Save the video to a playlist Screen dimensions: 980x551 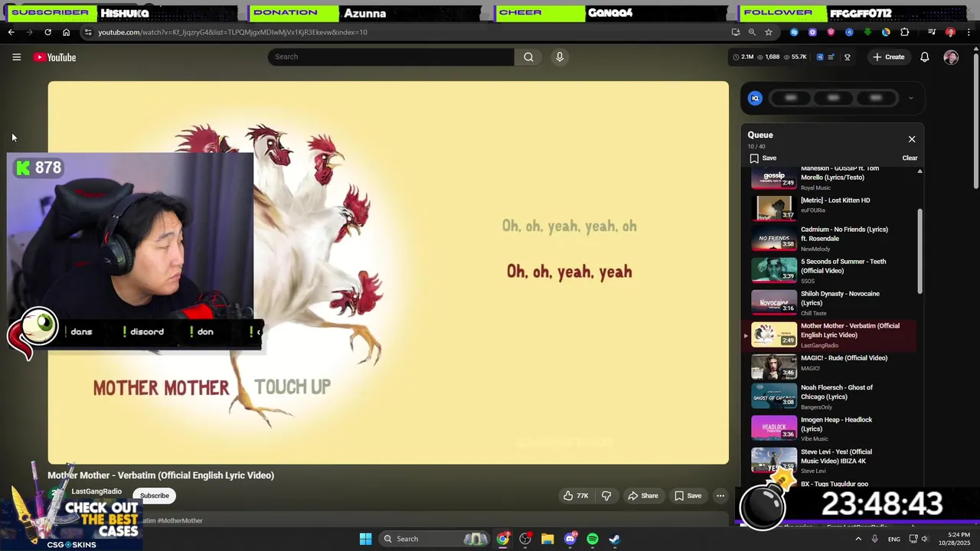click(x=688, y=496)
